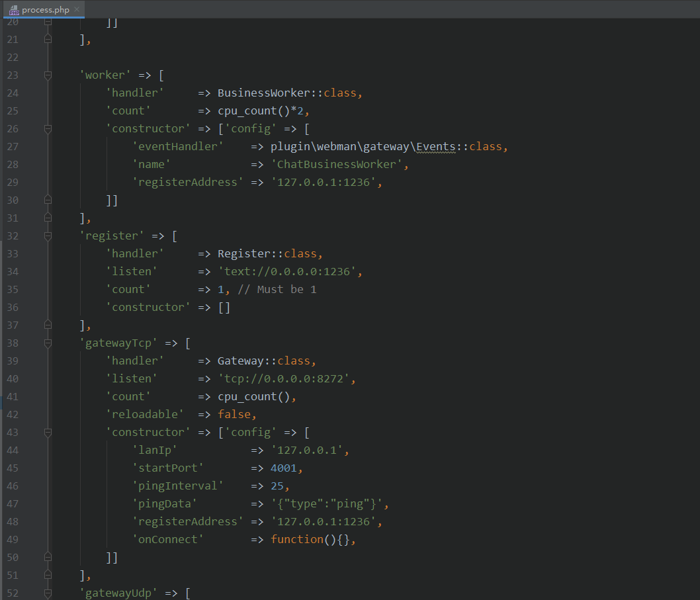Image resolution: width=700 pixels, height=600 pixels.
Task: Click '127.0.0.1:1236' on line 48
Action: pos(324,521)
